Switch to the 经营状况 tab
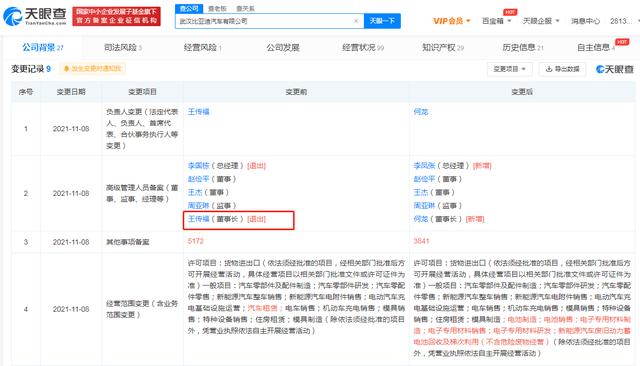Screen dimensions: 640x366 coord(363,47)
